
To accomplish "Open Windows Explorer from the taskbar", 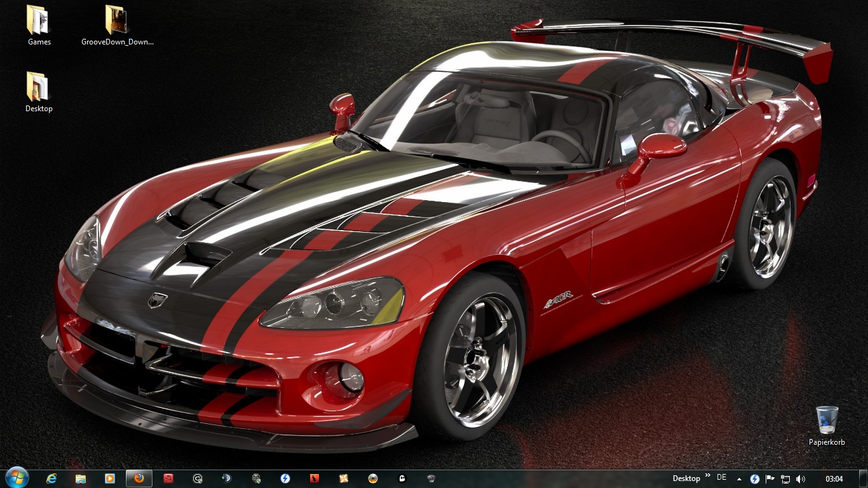I will 81,478.
